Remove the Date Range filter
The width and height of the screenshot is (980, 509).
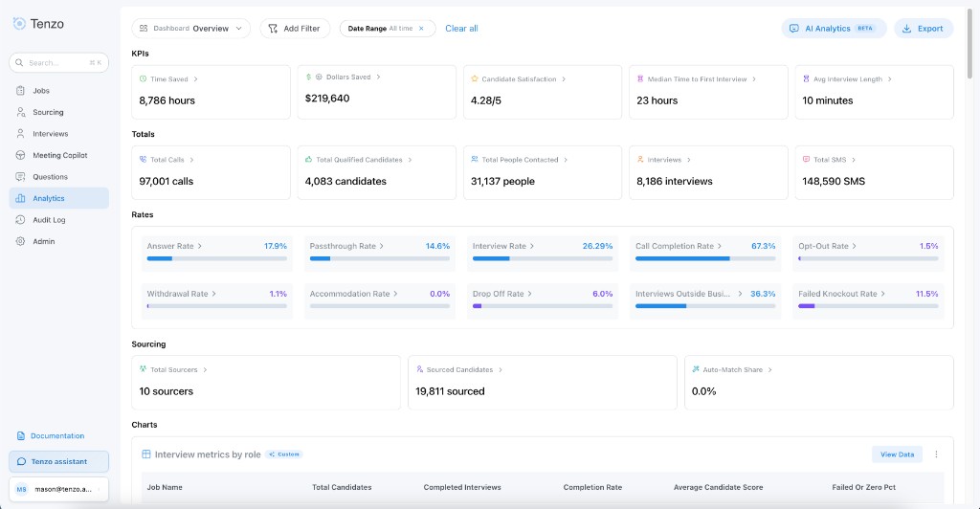pos(421,28)
